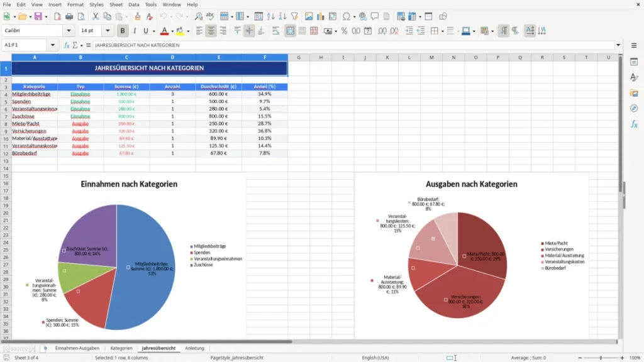This screenshot has width=644, height=362.
Task: Click the zoom in plus button
Action: coord(622,358)
